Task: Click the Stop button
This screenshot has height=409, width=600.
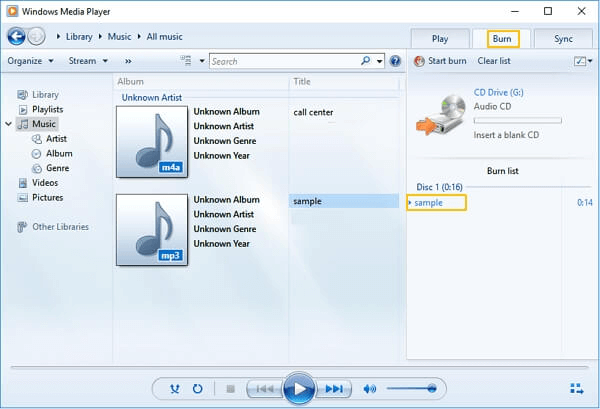Action: (230, 389)
